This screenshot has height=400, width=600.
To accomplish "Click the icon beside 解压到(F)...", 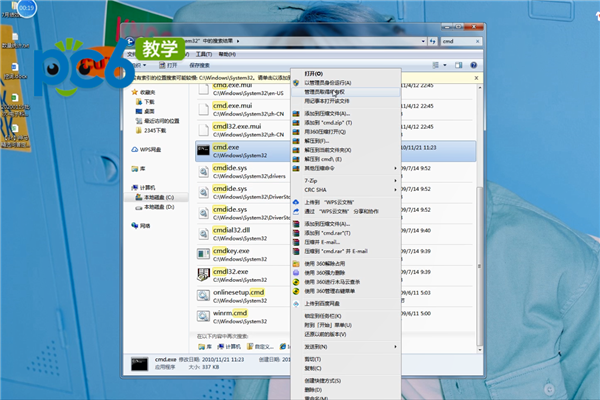I will click(296, 141).
